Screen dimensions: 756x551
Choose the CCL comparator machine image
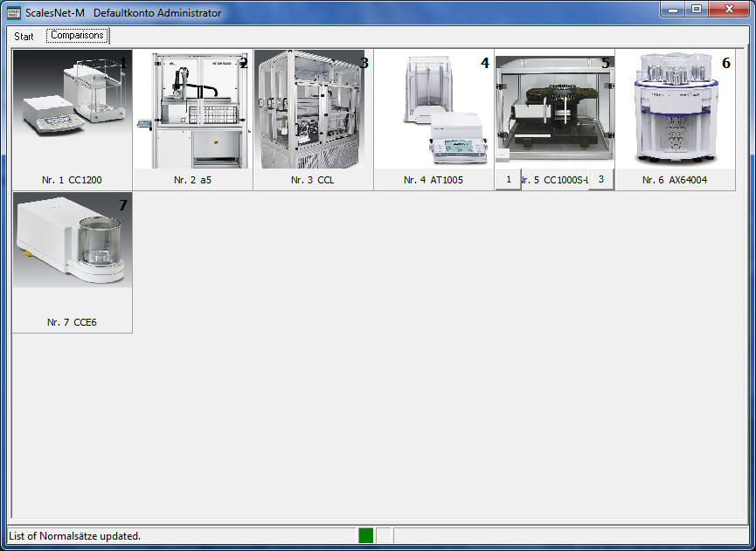tap(313, 109)
